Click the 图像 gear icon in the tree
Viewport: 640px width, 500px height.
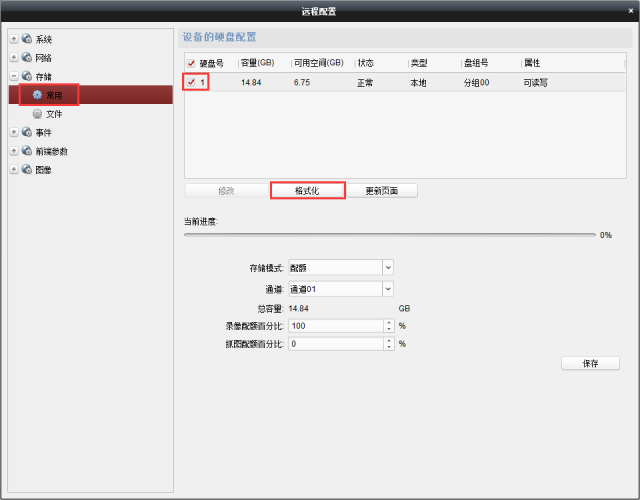click(26, 169)
